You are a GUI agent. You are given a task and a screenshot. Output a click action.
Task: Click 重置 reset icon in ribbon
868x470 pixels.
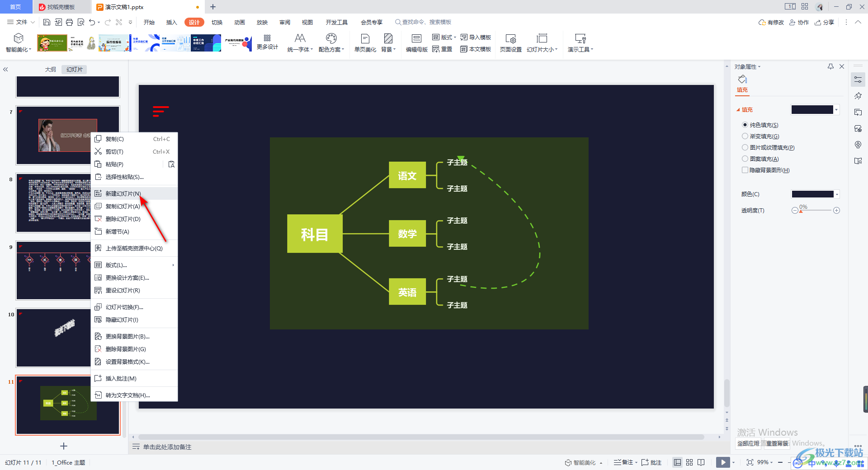(442, 49)
